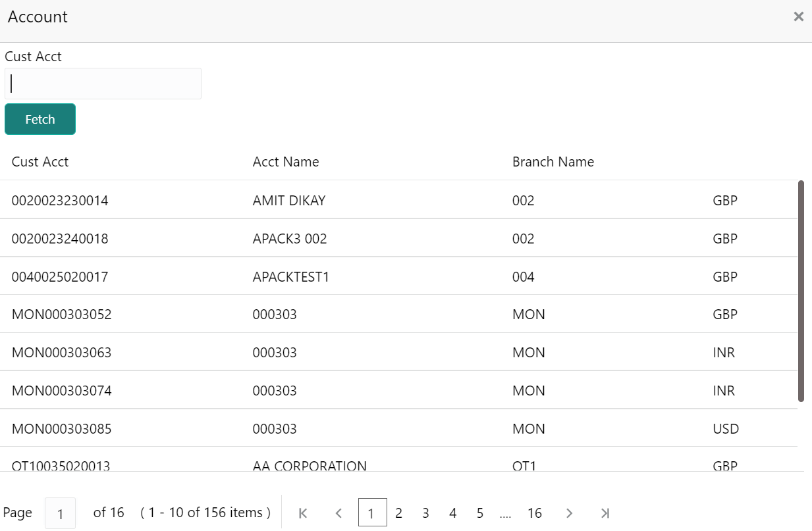The width and height of the screenshot is (812, 531).
Task: Click GBP currency in APACK3 002 row
Action: tap(725, 239)
